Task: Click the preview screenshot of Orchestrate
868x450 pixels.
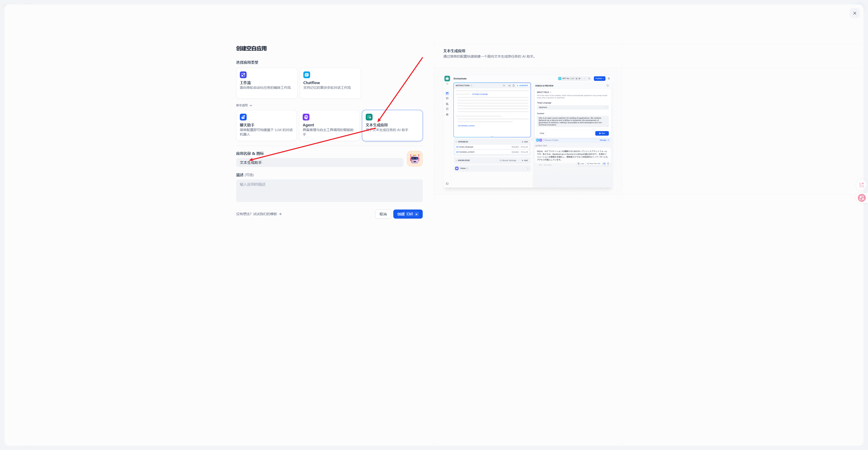Action: tap(528, 131)
